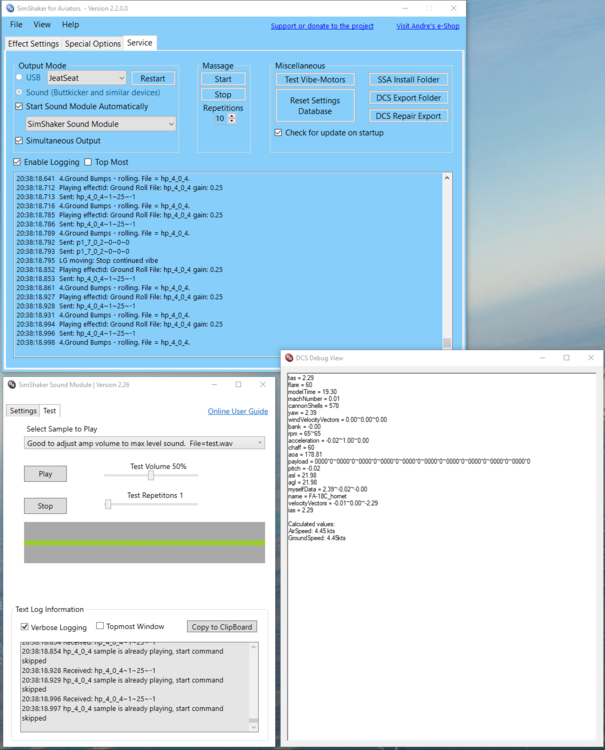Click 'cannonShells = 578' in Debug View
605x750 pixels.
(313, 406)
